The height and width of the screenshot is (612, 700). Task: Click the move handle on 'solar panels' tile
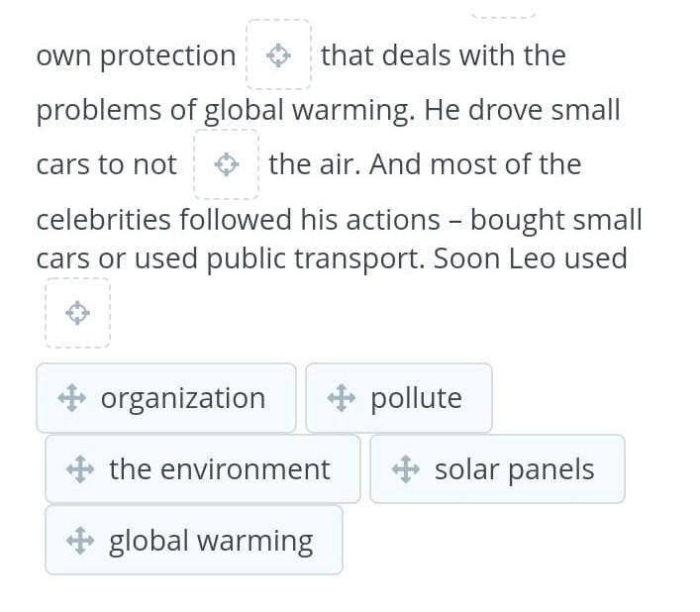coord(406,469)
